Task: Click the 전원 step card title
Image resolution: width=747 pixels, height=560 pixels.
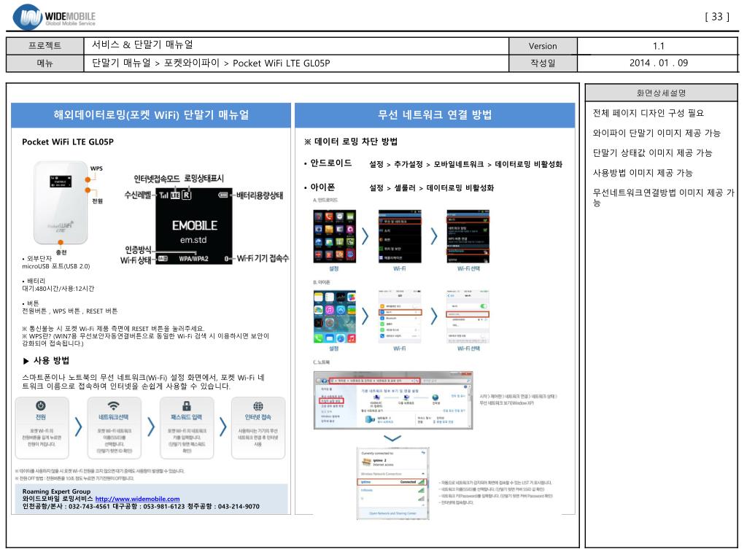Action: (x=41, y=417)
